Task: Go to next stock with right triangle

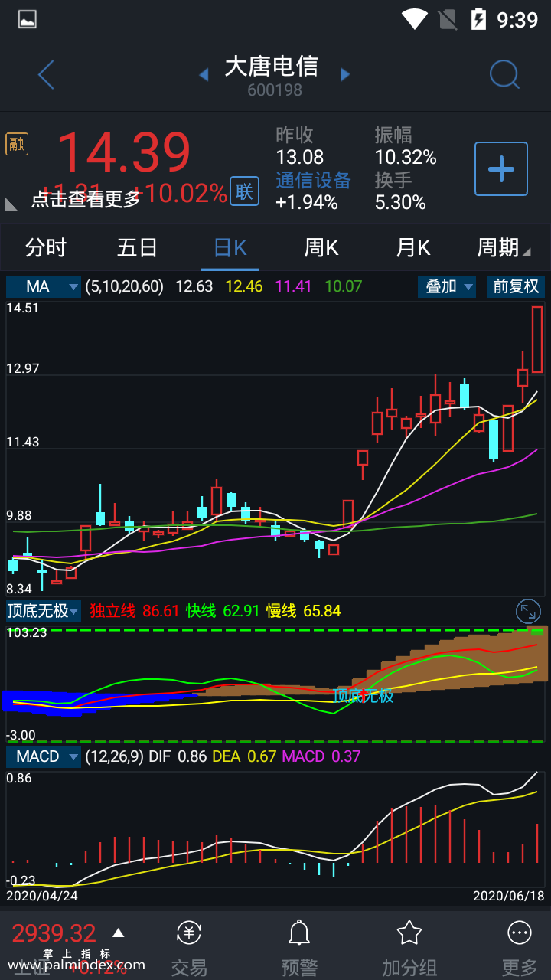Action: coord(345,74)
